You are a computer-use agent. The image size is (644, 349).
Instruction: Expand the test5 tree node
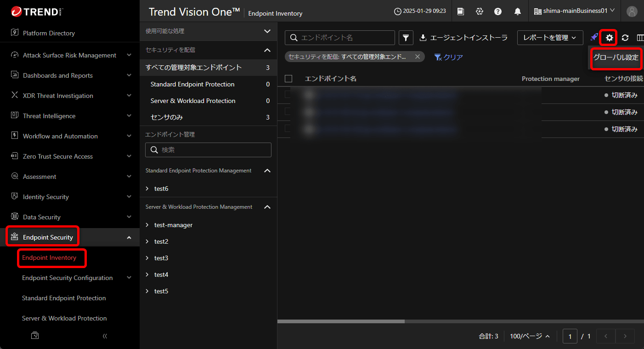pyautogui.click(x=147, y=291)
